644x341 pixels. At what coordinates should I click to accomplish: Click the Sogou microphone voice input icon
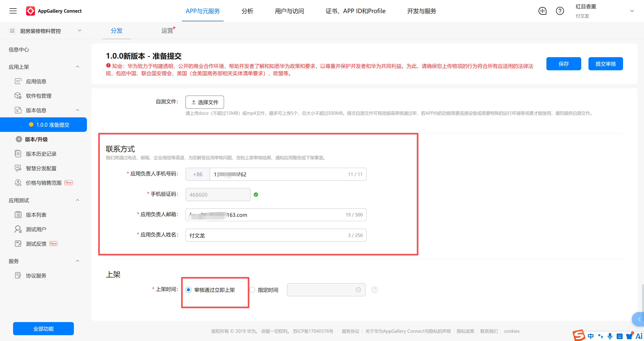[610, 336]
